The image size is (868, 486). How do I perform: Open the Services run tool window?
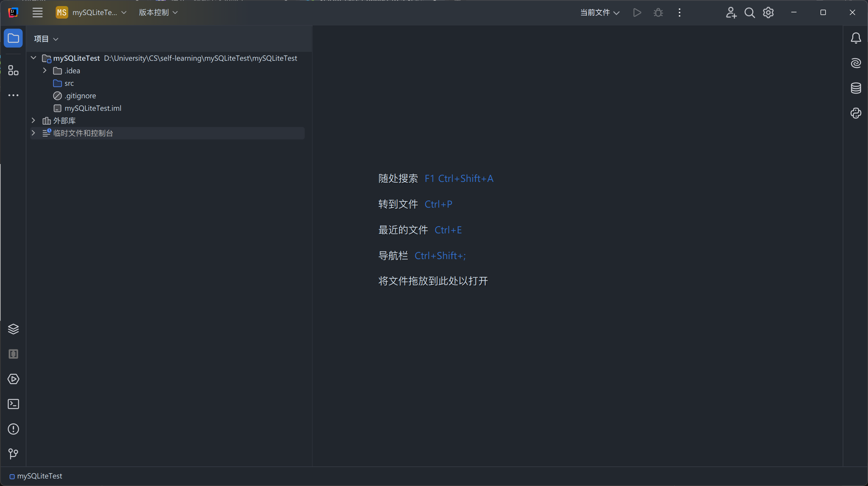coord(13,379)
